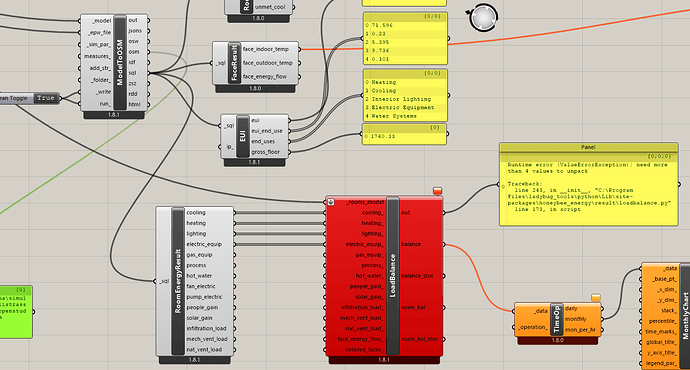This screenshot has width=690, height=370.
Task: Click the gross_floor output of EUI
Action: [266, 152]
